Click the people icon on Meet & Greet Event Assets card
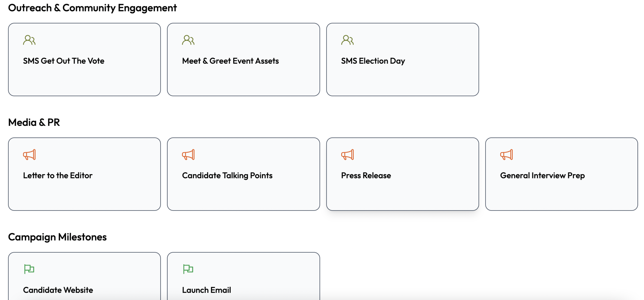 [x=189, y=40]
